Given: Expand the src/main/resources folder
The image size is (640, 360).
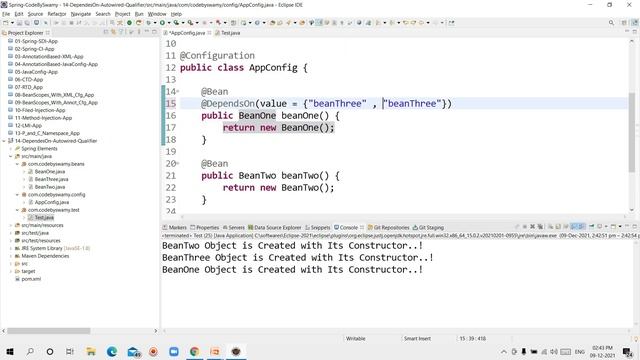Looking at the screenshot, I should [x=11, y=225].
